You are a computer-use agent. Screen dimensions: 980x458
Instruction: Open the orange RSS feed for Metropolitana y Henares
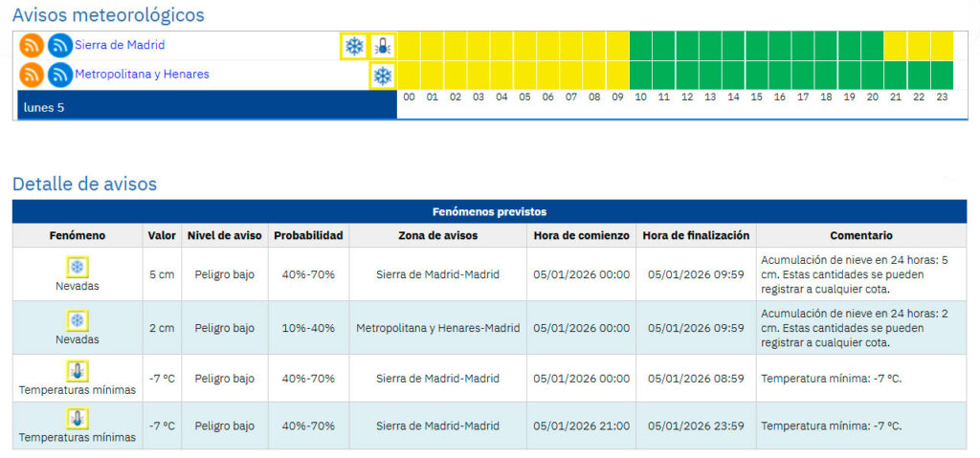[x=33, y=75]
